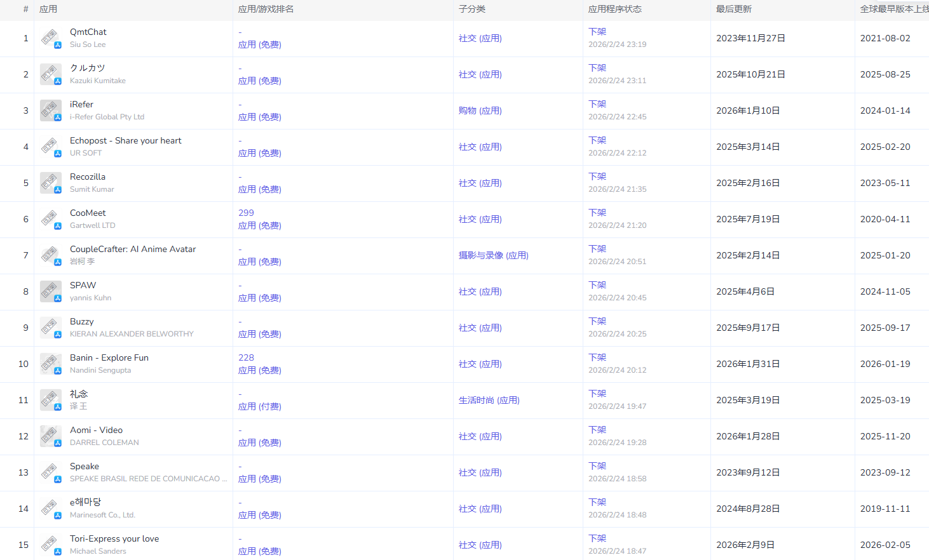Click 应用 (免费) in the Recozilla row
Viewport: 929px width, 560px height.
tap(260, 189)
